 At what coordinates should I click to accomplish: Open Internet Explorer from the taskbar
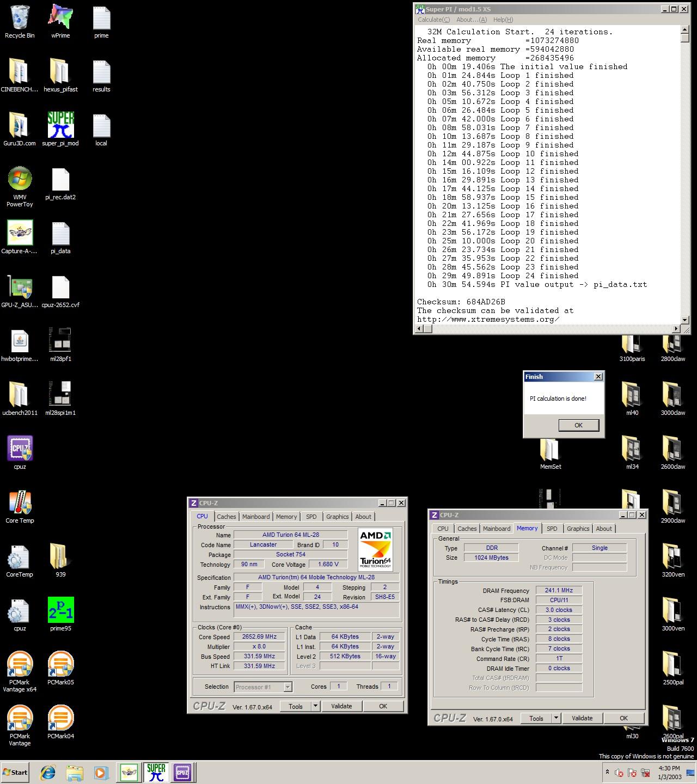48,772
